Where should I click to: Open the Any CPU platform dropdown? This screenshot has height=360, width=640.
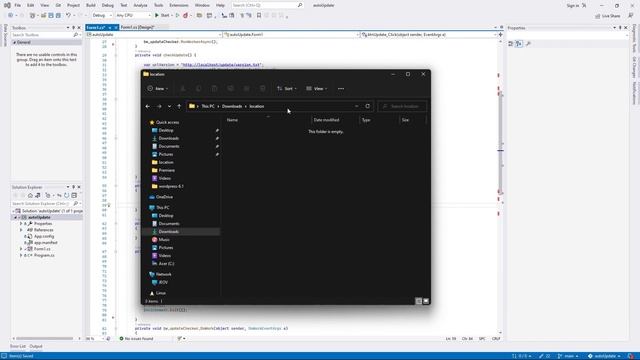click(x=133, y=16)
